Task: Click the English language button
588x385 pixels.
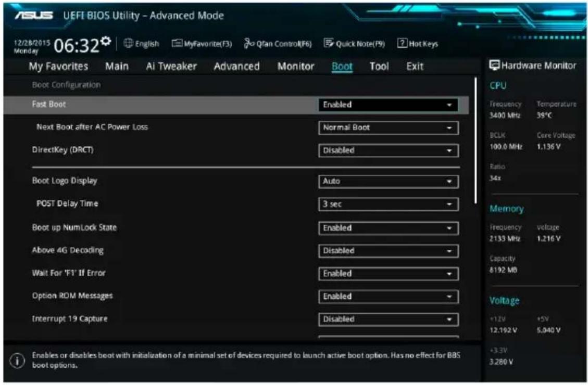Action: pos(141,44)
